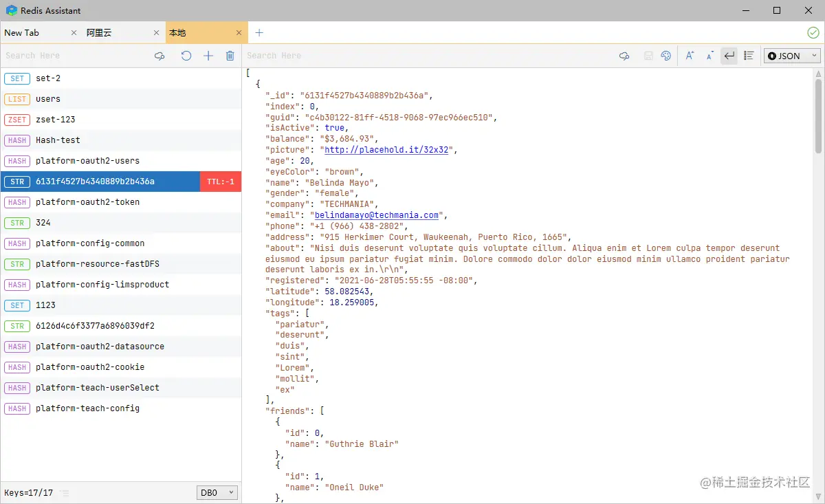The width and height of the screenshot is (825, 504).
Task: Open the platform-config-limsproduct key
Action: [x=120, y=285]
